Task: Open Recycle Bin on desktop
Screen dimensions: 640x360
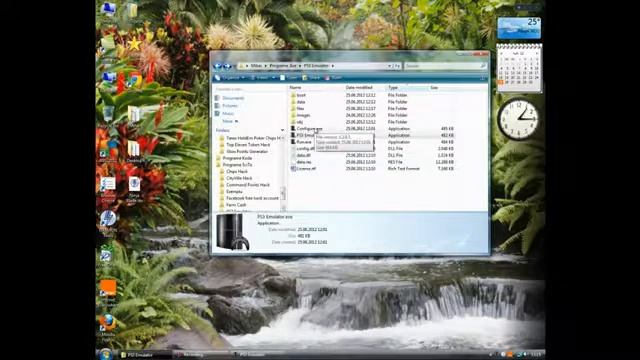Action: [108, 114]
